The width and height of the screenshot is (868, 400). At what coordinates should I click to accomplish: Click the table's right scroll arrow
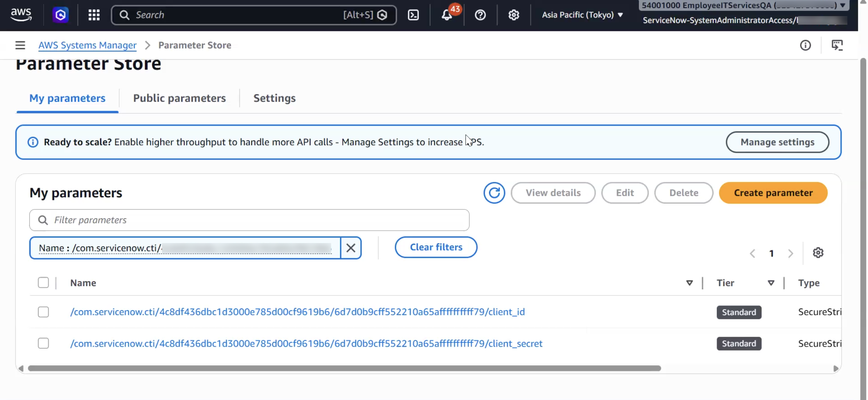click(x=836, y=368)
